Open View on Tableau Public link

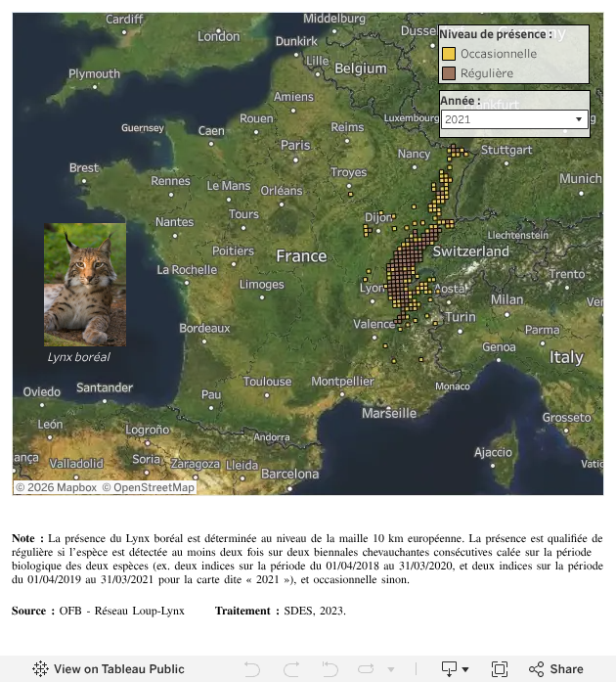pyautogui.click(x=109, y=668)
